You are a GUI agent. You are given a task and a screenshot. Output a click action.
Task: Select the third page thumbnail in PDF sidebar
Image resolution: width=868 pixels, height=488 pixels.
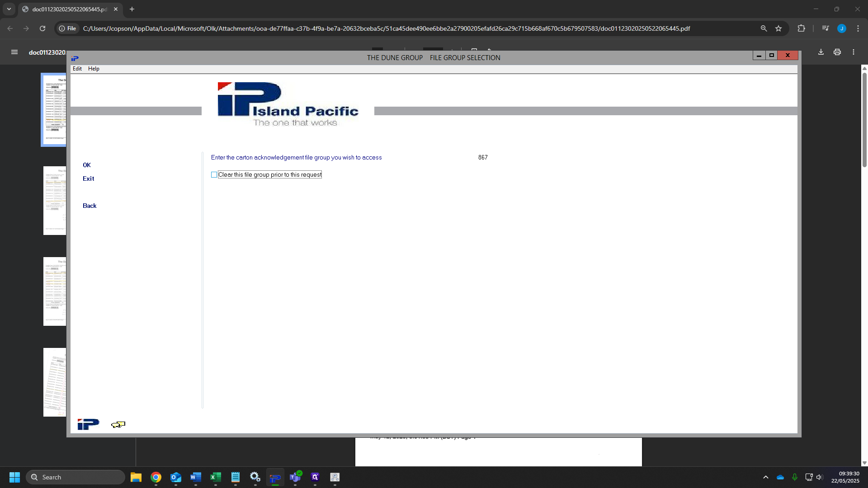tap(55, 291)
